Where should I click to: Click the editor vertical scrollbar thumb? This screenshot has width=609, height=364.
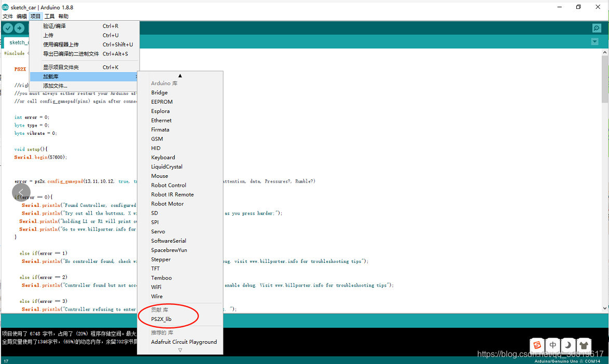(605, 79)
